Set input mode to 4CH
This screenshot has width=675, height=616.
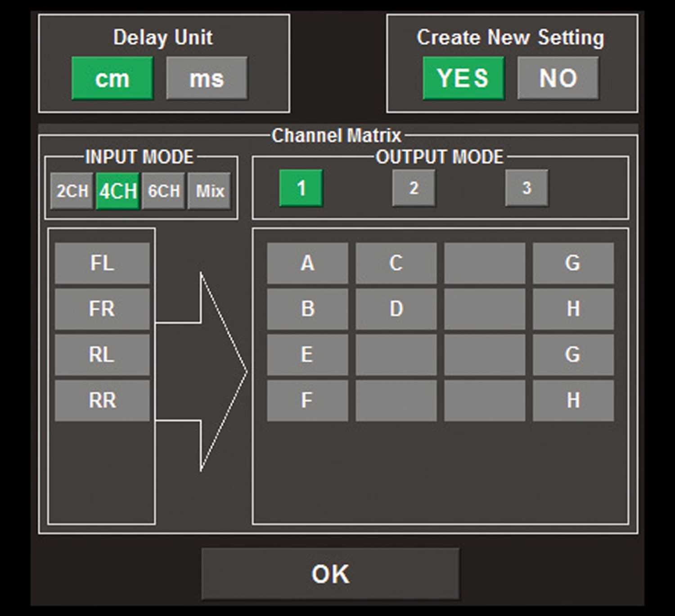coord(118,191)
